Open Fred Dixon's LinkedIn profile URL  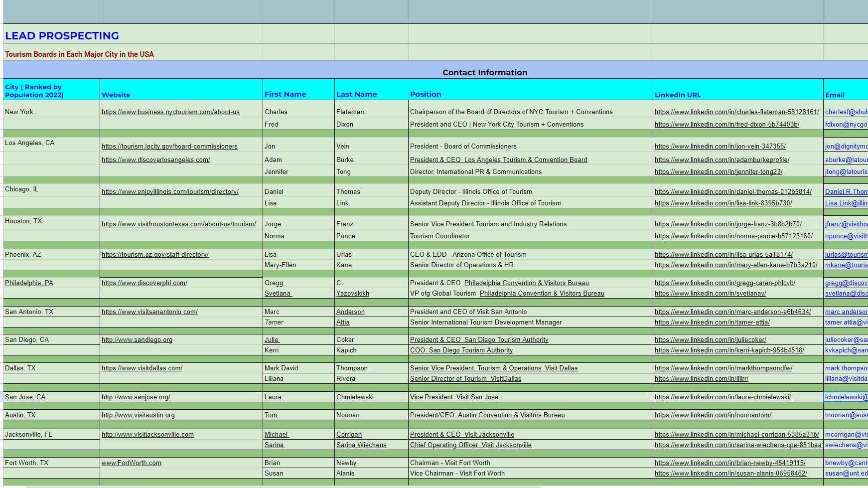point(727,125)
